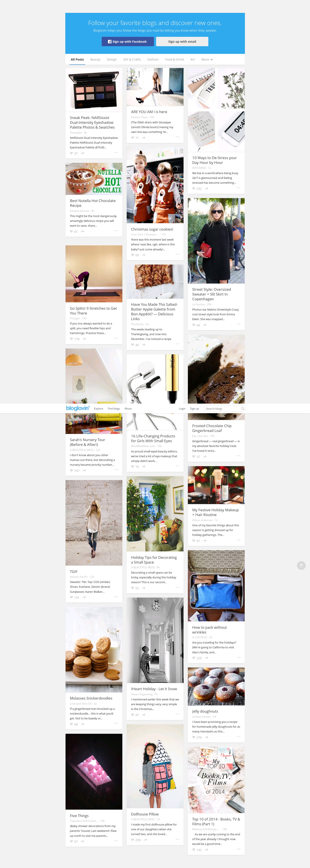This screenshot has height=868, width=310.
Task: Click share arrow on ARE YOU AM I post
Action: pos(144,138)
